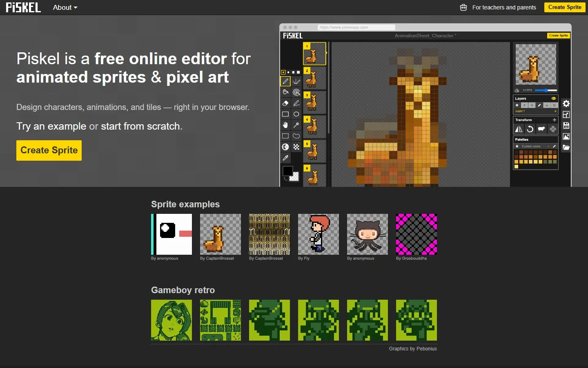Open Graphics by Pebonius link
588x368 pixels.
coord(413,349)
